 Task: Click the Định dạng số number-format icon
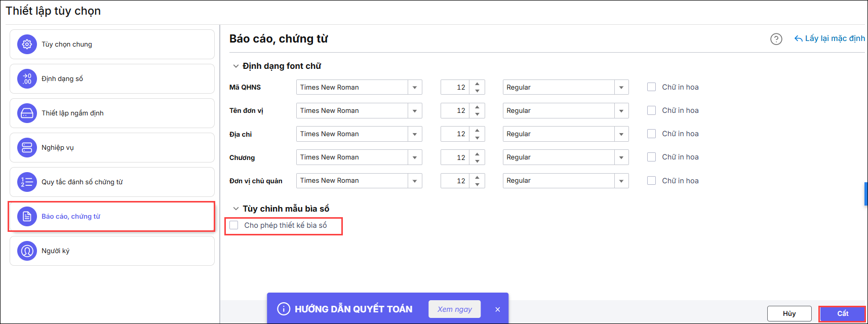click(x=27, y=79)
